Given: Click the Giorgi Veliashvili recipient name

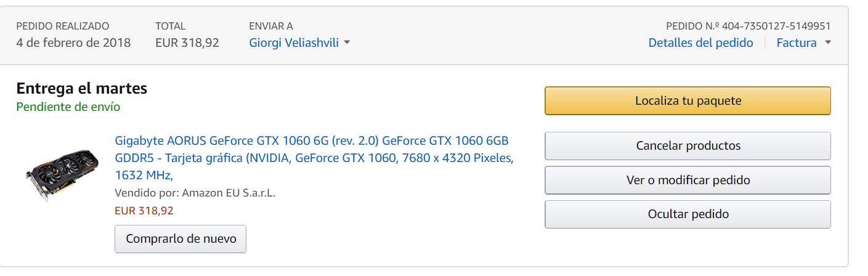Looking at the screenshot, I should [x=294, y=43].
